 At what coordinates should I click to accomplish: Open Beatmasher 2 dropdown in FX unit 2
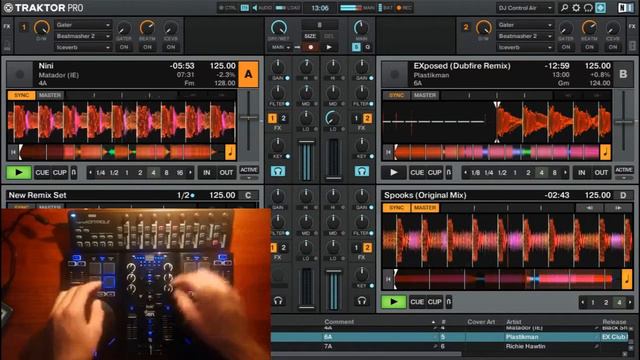point(525,36)
